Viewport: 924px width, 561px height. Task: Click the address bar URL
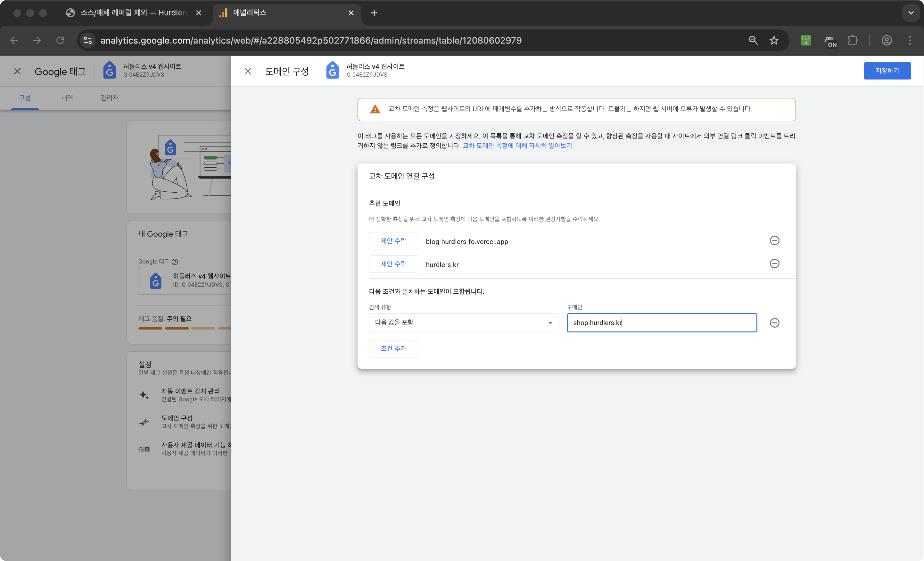click(x=311, y=40)
